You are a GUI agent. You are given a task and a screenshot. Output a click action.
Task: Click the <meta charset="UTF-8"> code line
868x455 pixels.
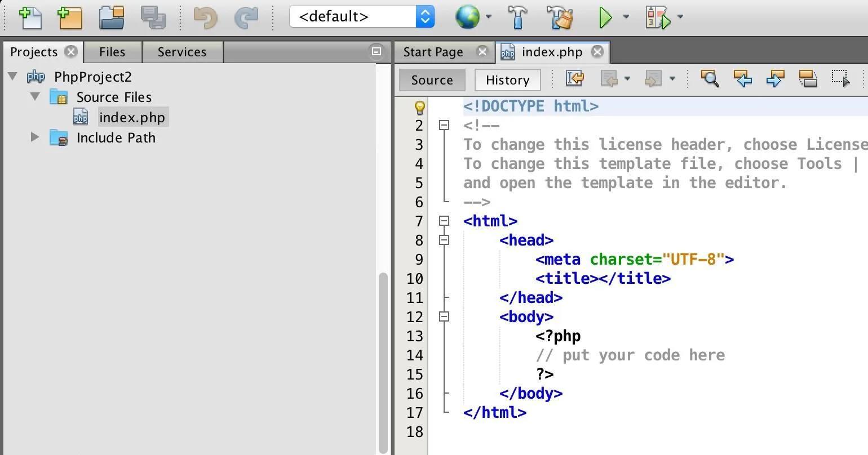[x=635, y=259]
